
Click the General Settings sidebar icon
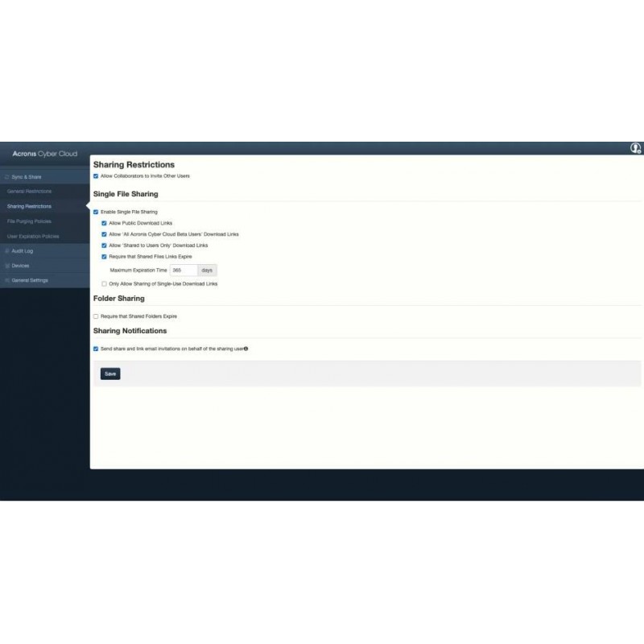coord(7,280)
